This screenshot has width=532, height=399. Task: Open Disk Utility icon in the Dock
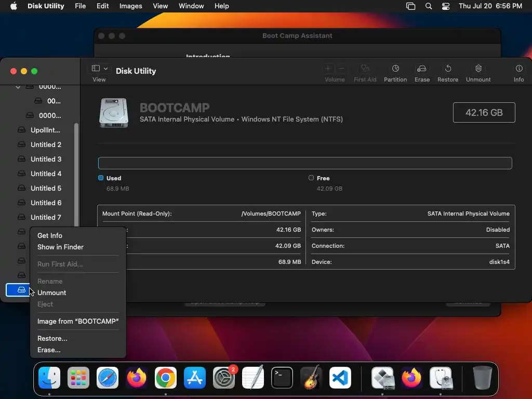pyautogui.click(x=441, y=378)
